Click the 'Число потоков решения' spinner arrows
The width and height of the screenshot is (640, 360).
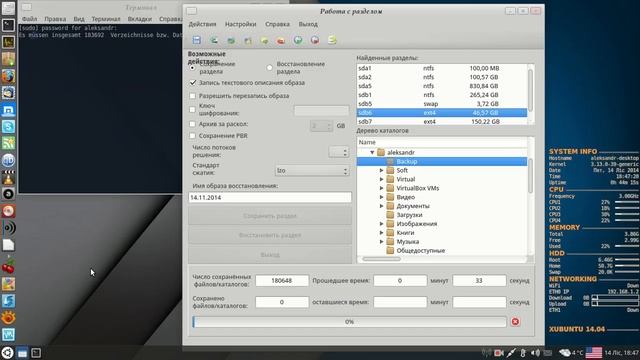pyautogui.click(x=345, y=152)
